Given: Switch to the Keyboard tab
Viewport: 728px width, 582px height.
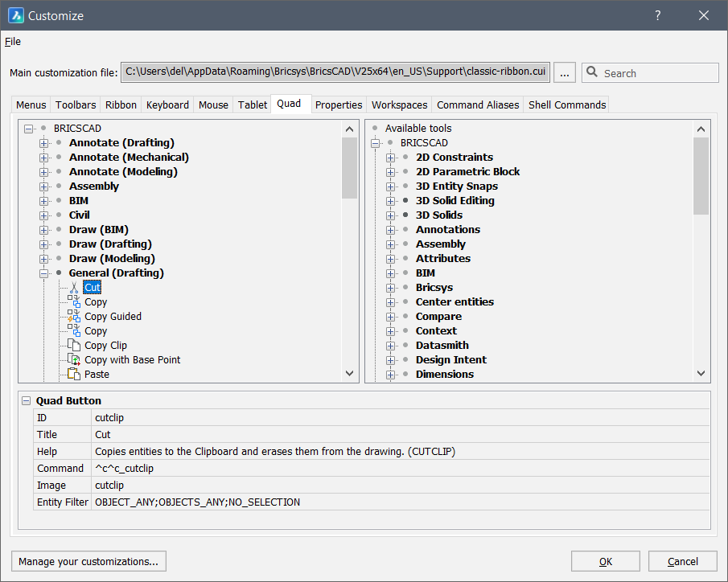Looking at the screenshot, I should (x=167, y=105).
